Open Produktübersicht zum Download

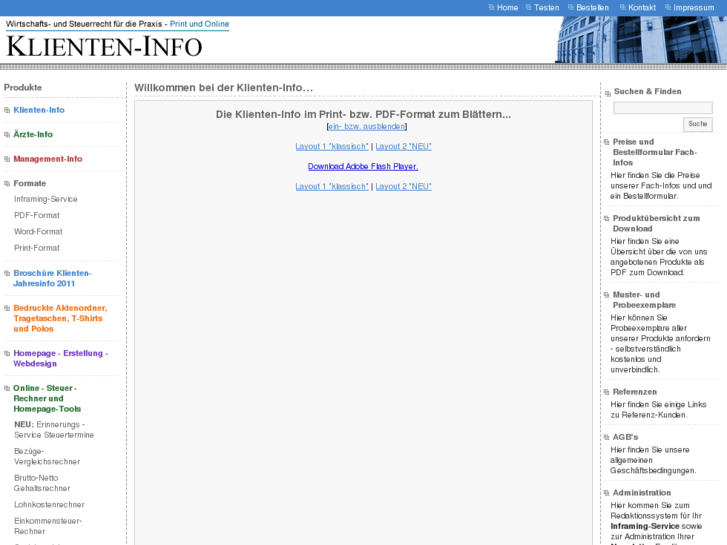(x=657, y=223)
